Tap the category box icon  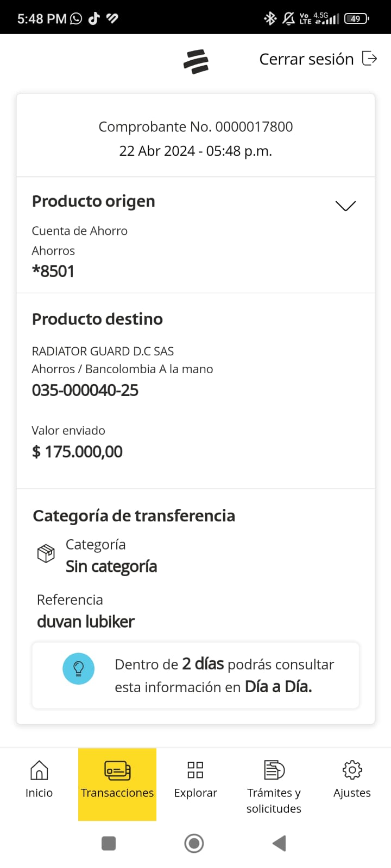click(46, 553)
